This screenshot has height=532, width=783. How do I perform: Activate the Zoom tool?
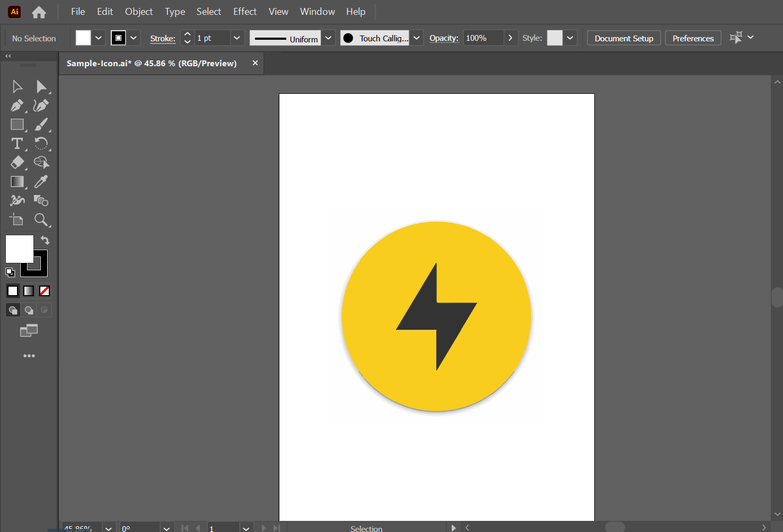41,219
